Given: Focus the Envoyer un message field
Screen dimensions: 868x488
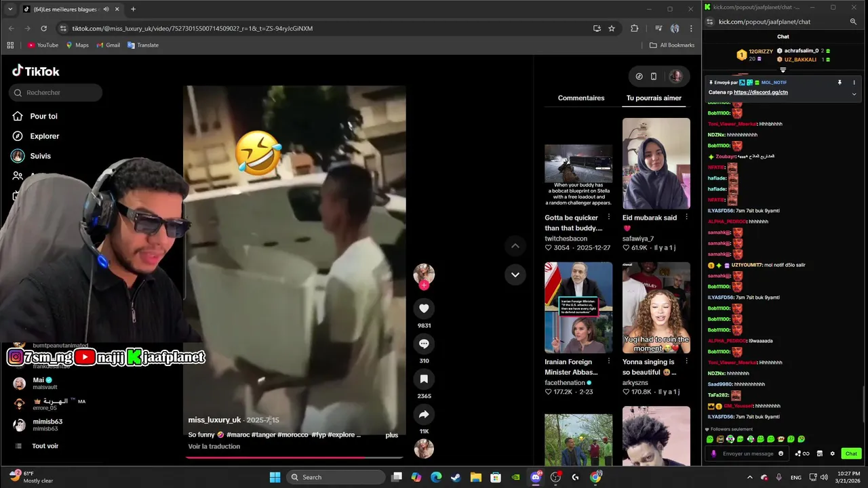Looking at the screenshot, I should (x=747, y=453).
